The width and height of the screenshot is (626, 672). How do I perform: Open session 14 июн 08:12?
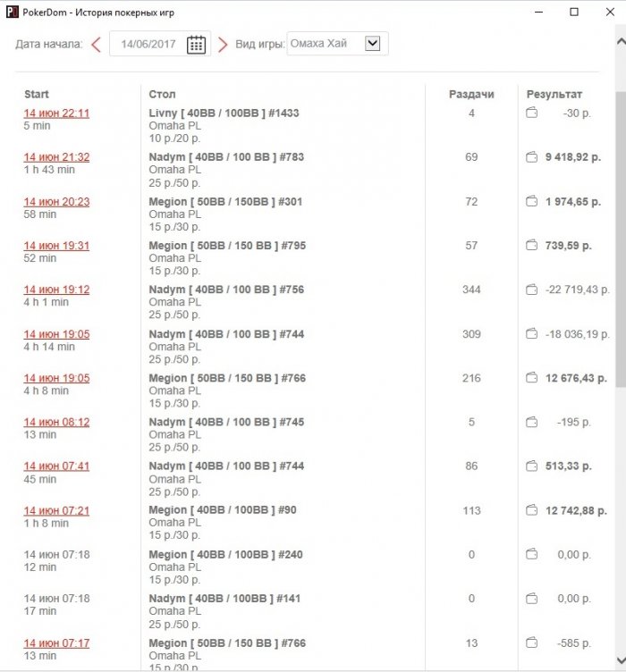pos(56,422)
